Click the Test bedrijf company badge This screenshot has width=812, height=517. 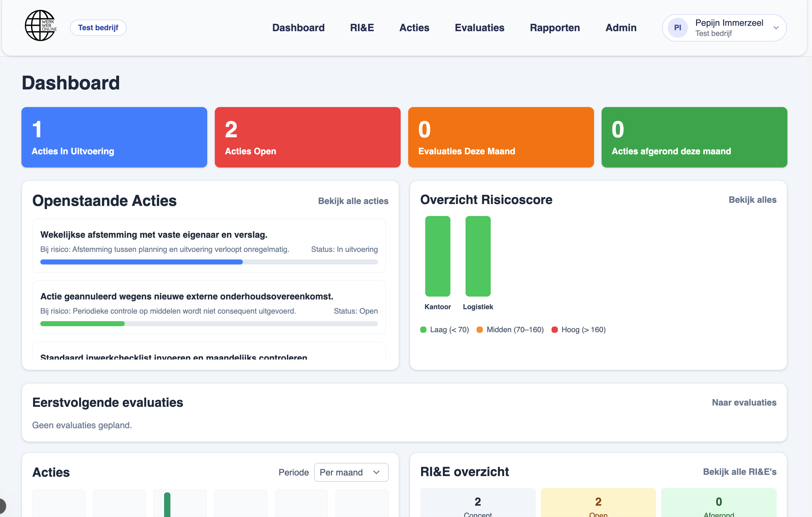click(98, 28)
